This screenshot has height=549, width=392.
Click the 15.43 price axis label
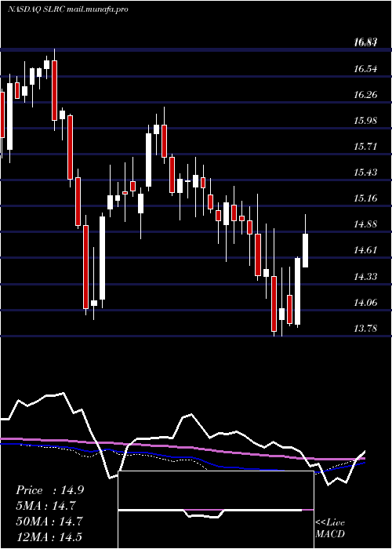[365, 173]
